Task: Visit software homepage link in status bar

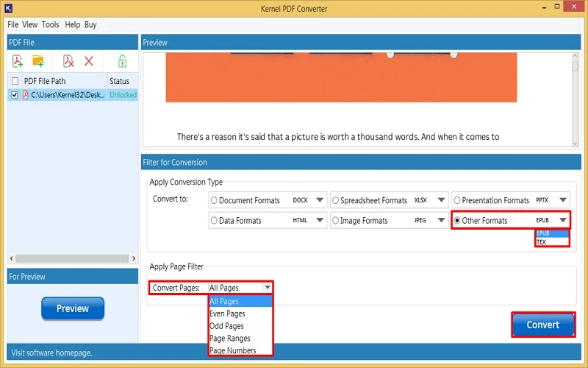Action: (x=51, y=353)
